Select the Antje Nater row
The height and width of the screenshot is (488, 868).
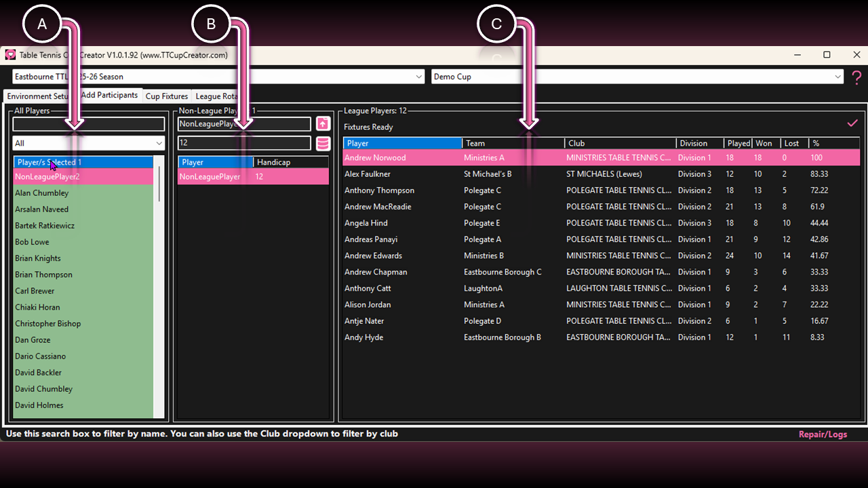(x=601, y=321)
